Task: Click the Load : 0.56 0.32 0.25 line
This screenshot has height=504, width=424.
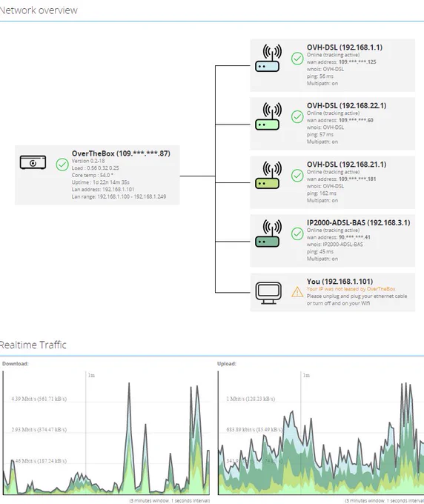Action: tap(95, 168)
